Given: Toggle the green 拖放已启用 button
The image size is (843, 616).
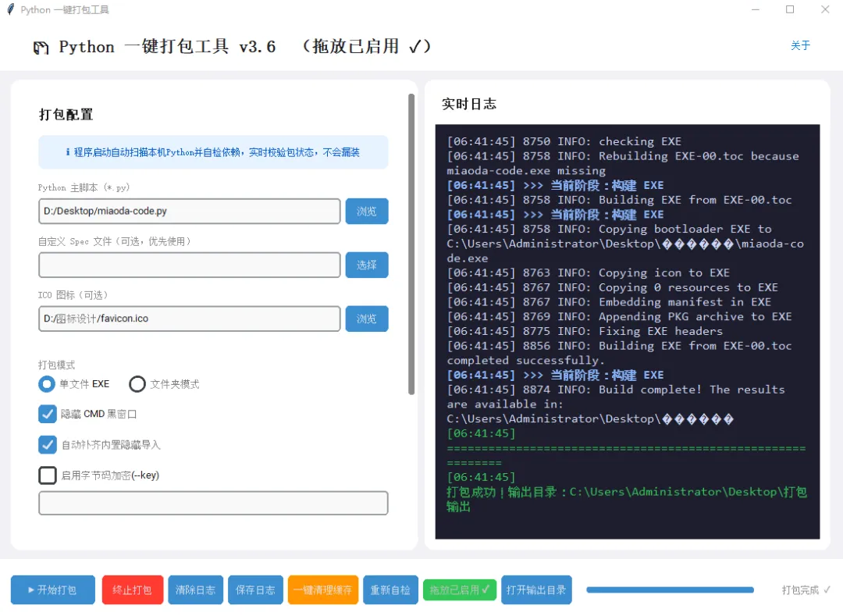Looking at the screenshot, I should [459, 589].
